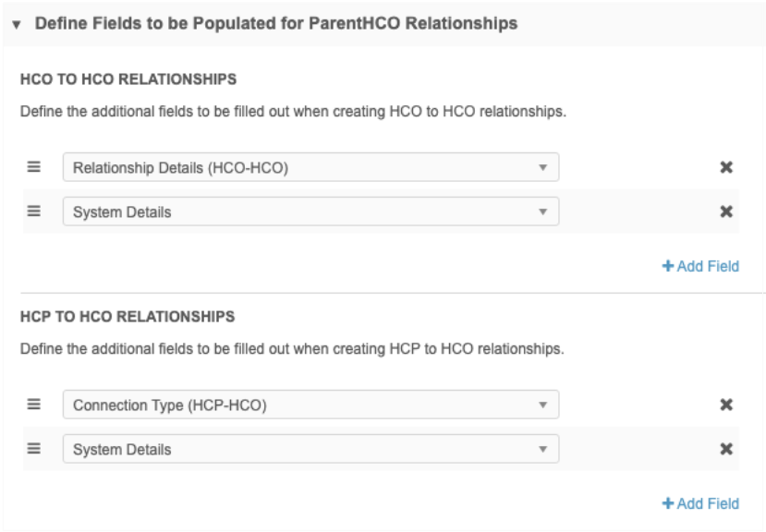
Task: Click drag handle for System Details under HCO to HCO
Action: click(x=34, y=212)
